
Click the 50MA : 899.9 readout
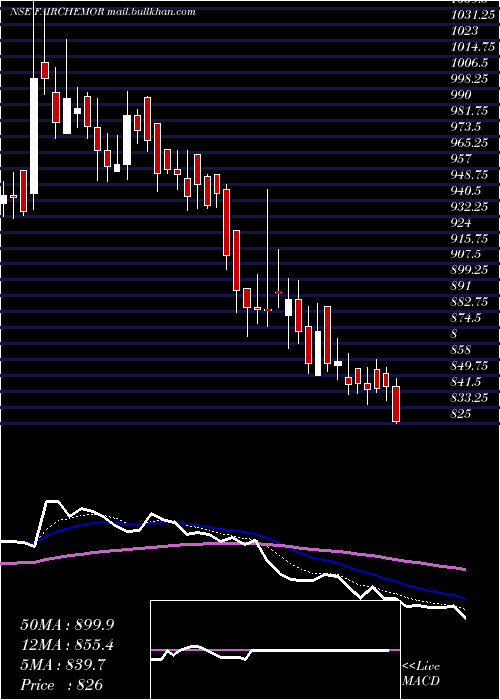tap(67, 625)
